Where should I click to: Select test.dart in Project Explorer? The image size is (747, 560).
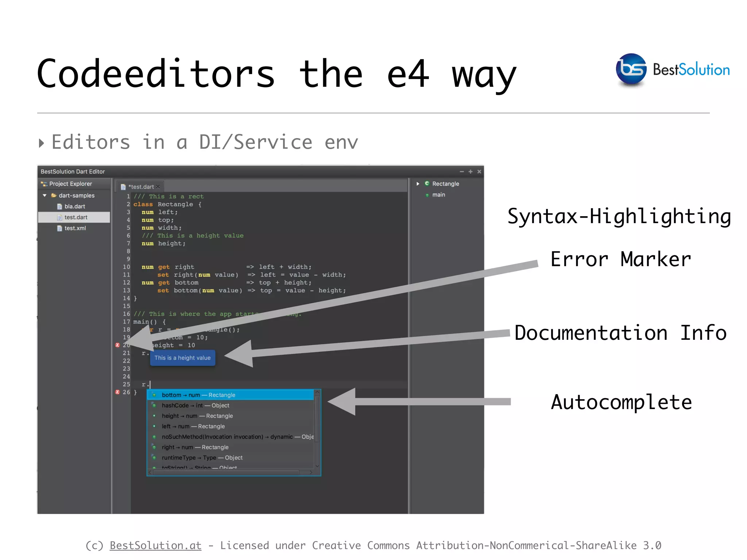(x=76, y=217)
